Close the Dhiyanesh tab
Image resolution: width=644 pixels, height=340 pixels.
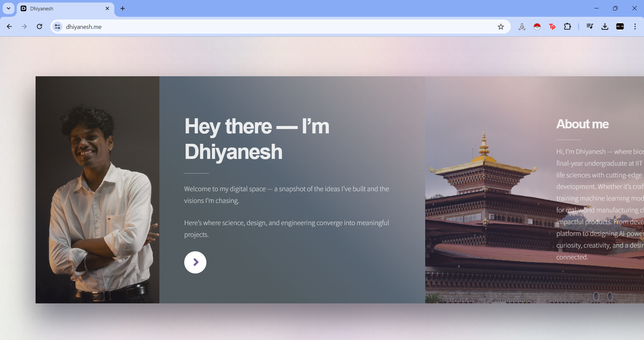[x=107, y=8]
